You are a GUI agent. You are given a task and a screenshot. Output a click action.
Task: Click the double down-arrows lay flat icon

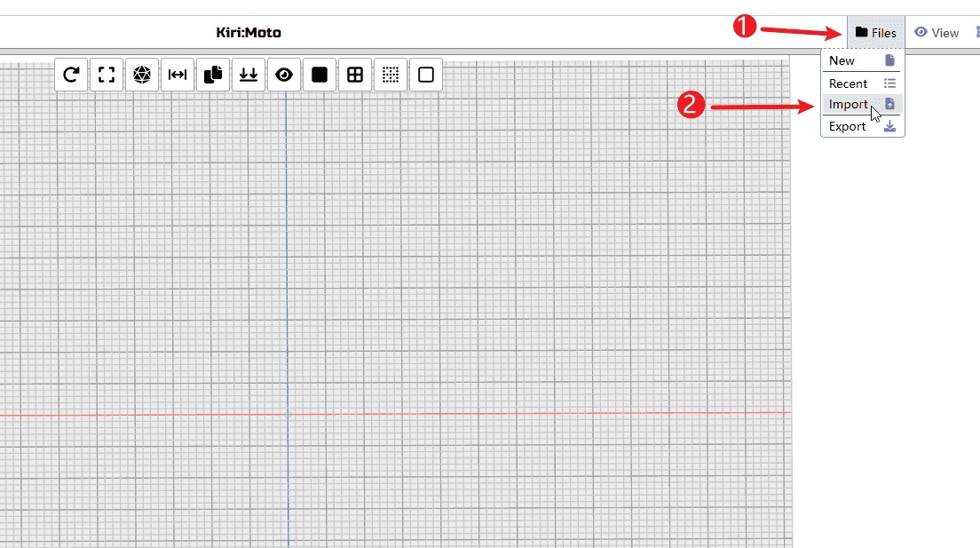[249, 75]
